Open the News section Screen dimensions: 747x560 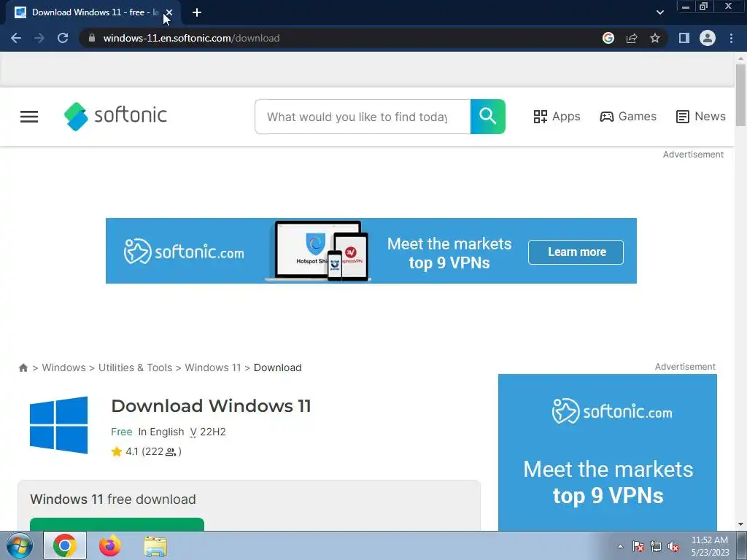(x=701, y=117)
